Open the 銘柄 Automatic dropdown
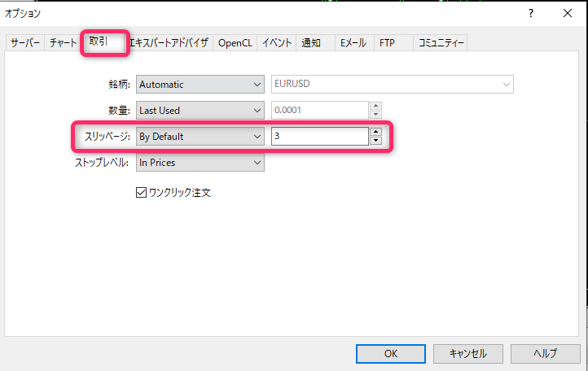Viewport: 588px width, 371px height. pyautogui.click(x=200, y=85)
